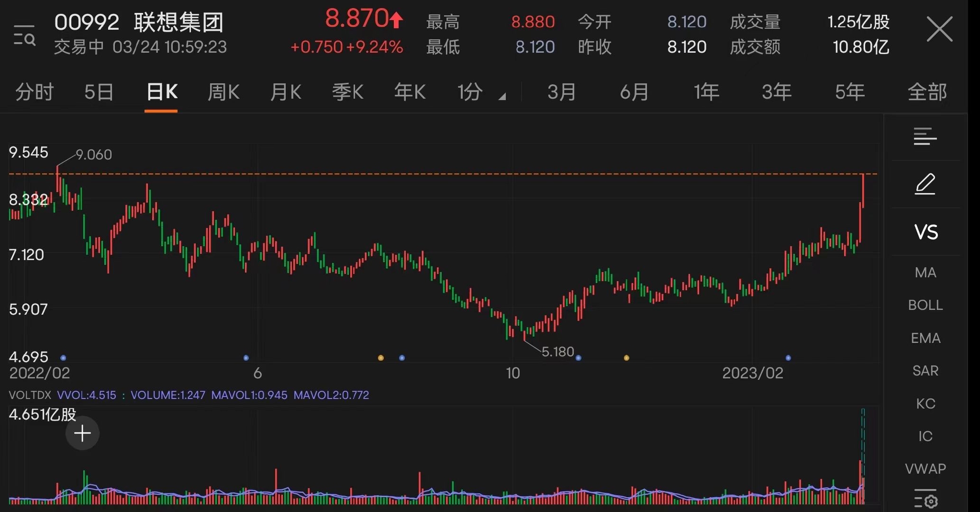This screenshot has width=980, height=512.
Task: Click the 2023/02 date axis label
Action: pos(753,373)
